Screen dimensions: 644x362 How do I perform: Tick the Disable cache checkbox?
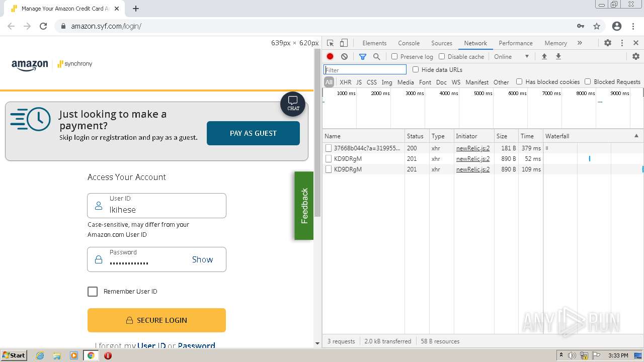[442, 56]
